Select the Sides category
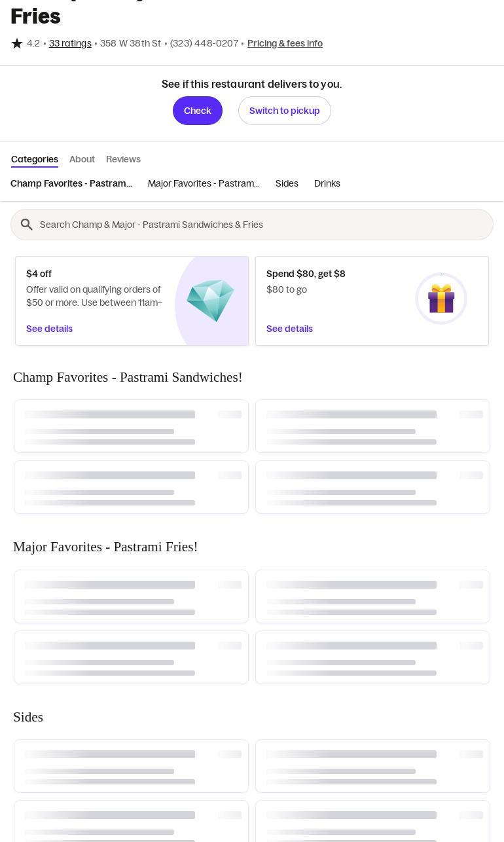The image size is (504, 842). [x=287, y=183]
